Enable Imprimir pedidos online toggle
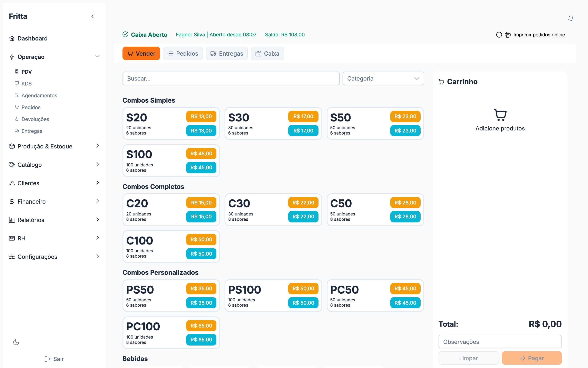 click(499, 35)
